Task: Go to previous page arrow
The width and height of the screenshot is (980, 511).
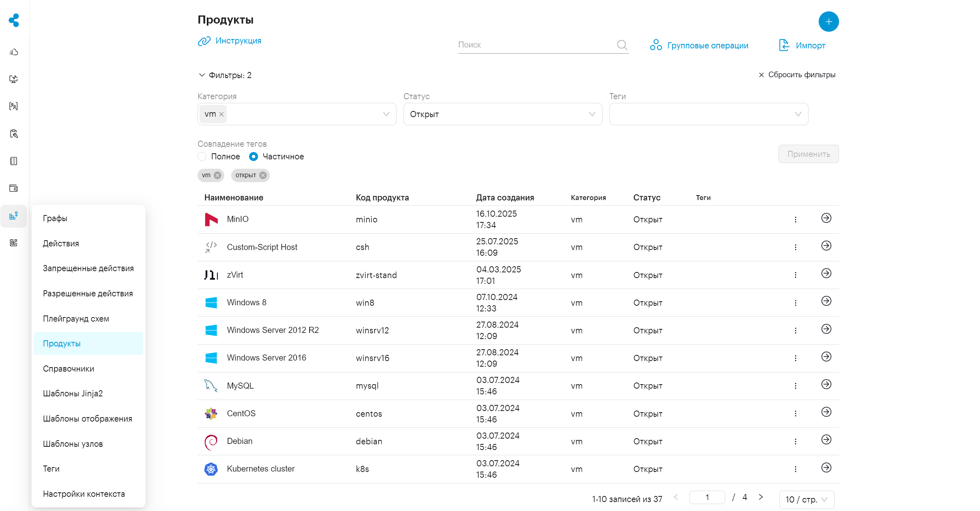Action: coord(676,497)
